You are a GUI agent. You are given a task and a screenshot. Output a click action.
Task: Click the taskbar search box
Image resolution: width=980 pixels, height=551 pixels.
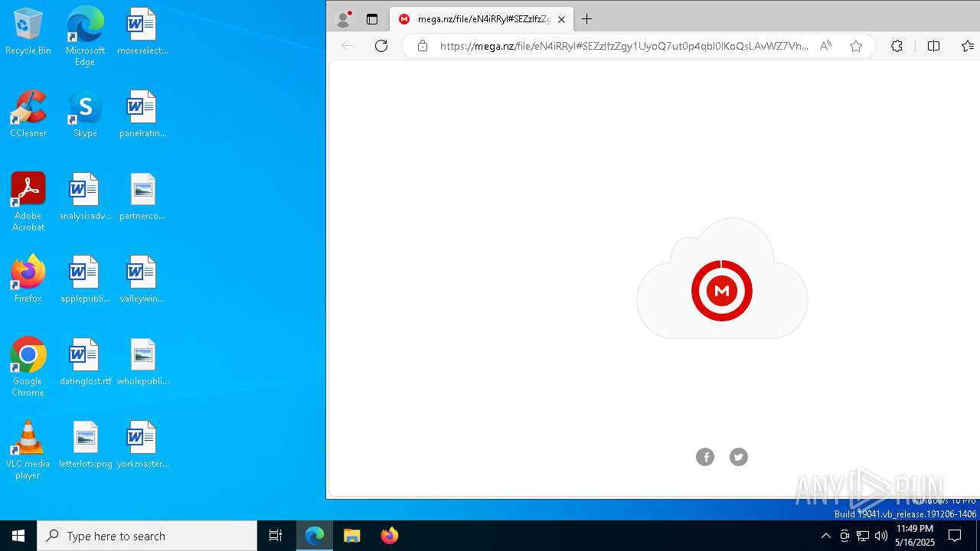point(147,536)
